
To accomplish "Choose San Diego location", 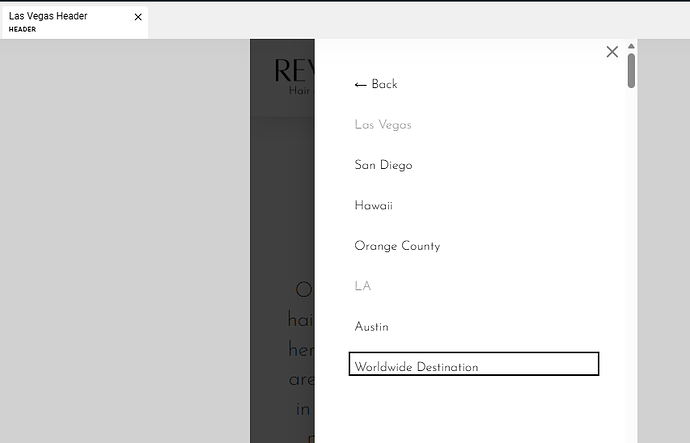I will tap(383, 165).
